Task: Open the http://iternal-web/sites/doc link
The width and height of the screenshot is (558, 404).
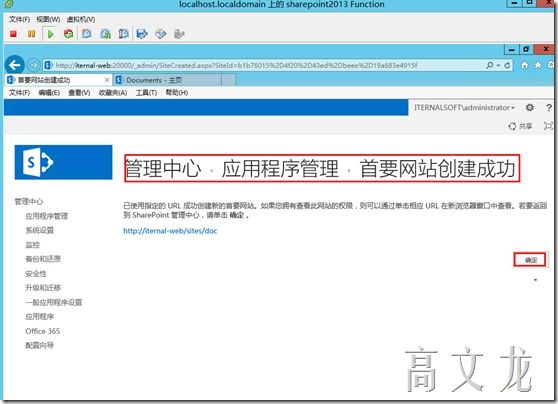Action: tap(170, 231)
